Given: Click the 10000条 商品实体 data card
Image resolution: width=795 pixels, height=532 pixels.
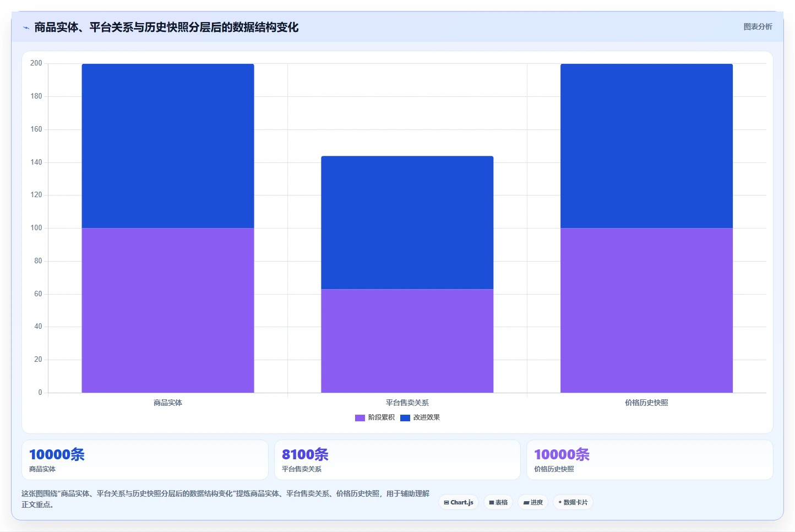Looking at the screenshot, I should [145, 460].
